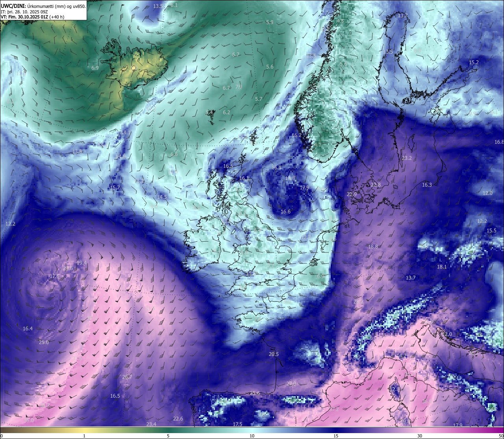Click the 'VT: Fim. 30.10.2025 01Z (+40 h)' line

tap(32, 17)
